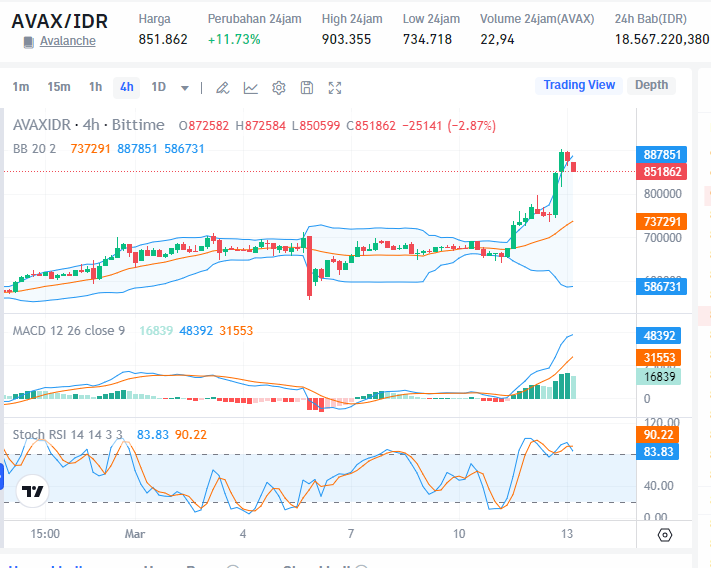Viewport: 711px width, 568px height.
Task: Click the Harga 851.862 price value
Action: (x=163, y=39)
